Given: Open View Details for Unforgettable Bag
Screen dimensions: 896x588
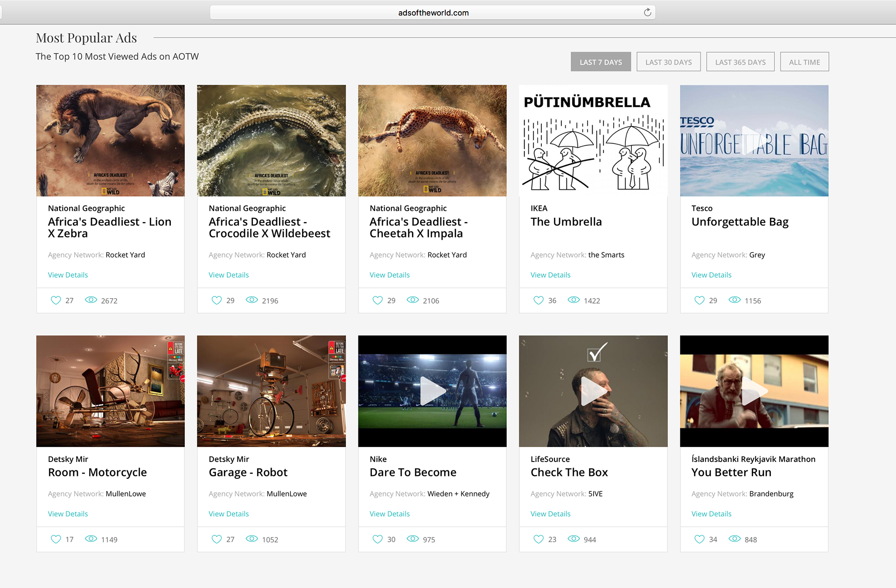Looking at the screenshot, I should (712, 275).
